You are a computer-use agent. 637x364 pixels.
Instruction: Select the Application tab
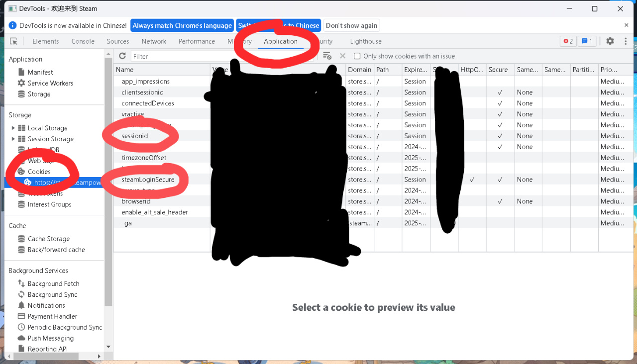point(281,41)
